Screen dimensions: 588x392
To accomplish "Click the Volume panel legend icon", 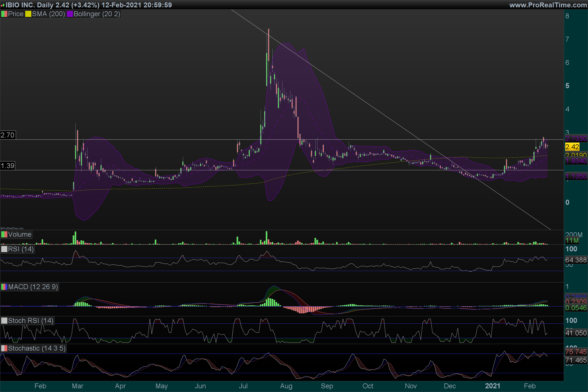I will point(4,234).
